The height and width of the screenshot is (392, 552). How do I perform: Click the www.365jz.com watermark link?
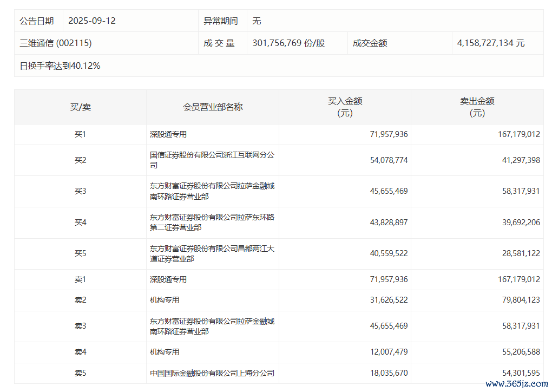[x=516, y=384]
